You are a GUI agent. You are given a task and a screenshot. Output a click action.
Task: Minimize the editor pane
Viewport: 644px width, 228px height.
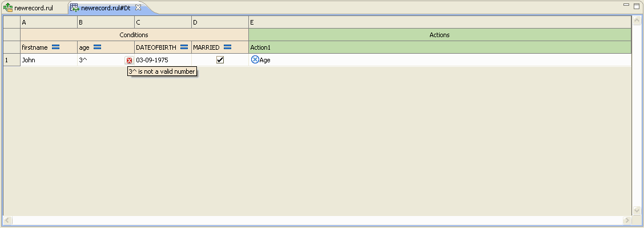point(626,5)
